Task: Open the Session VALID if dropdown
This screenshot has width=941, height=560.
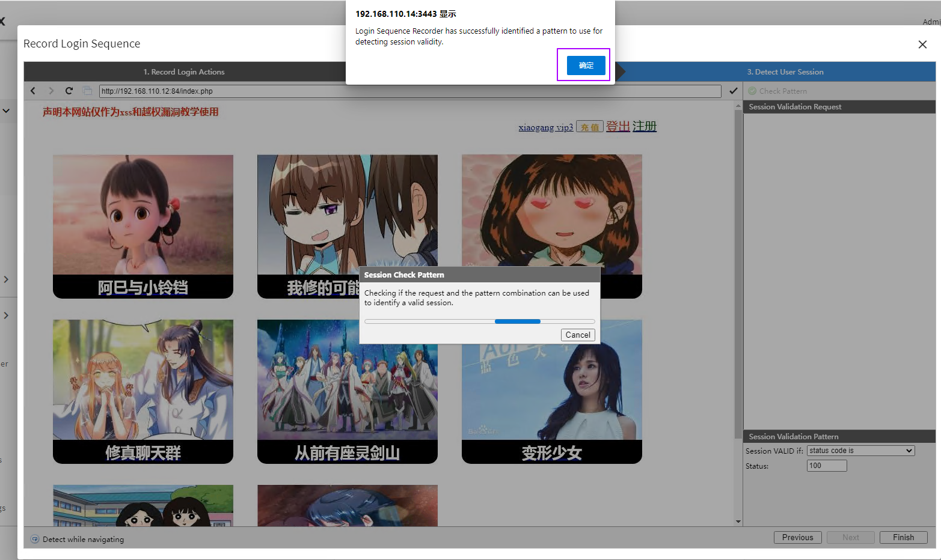Action: coord(860,451)
